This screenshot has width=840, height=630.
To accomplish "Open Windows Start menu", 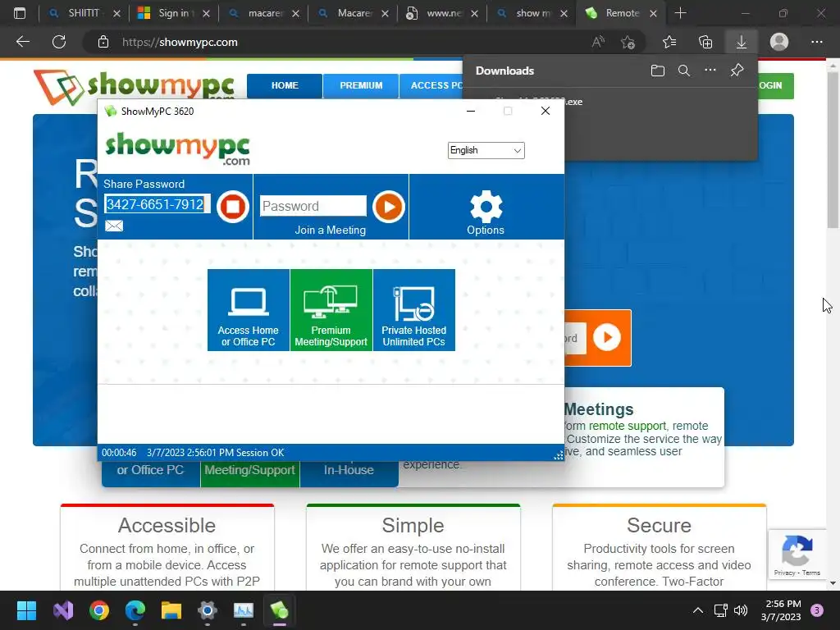I will (26, 610).
